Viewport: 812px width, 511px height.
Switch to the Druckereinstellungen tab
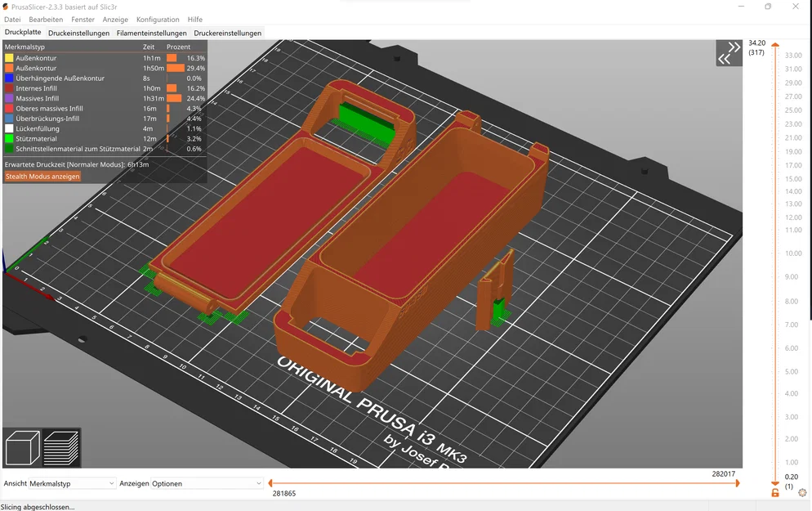coord(227,33)
